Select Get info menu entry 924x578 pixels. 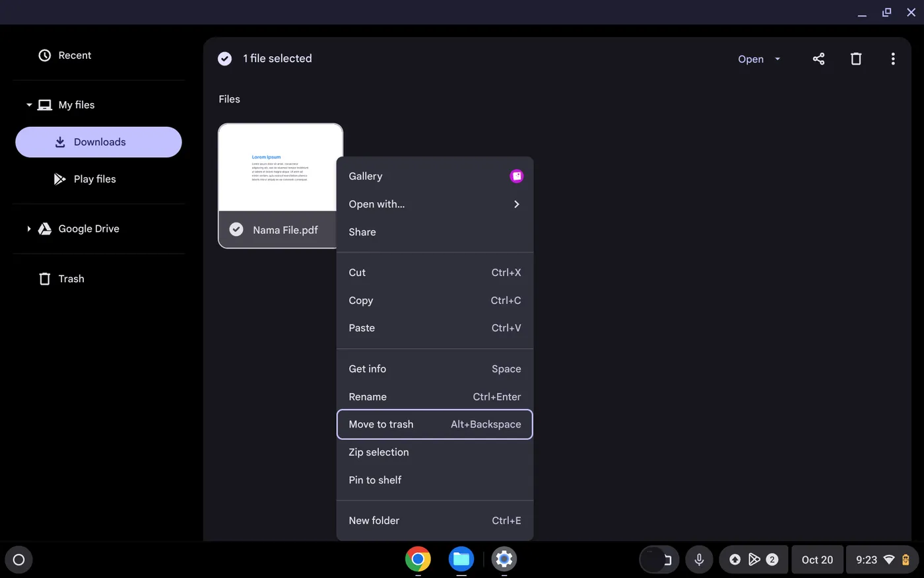(x=435, y=369)
